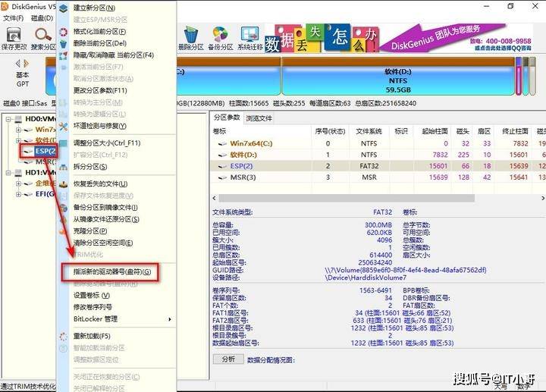The width and height of the screenshot is (546, 392).
Task: Select the Win7x64(C:) row in partition table
Action: 378,144
